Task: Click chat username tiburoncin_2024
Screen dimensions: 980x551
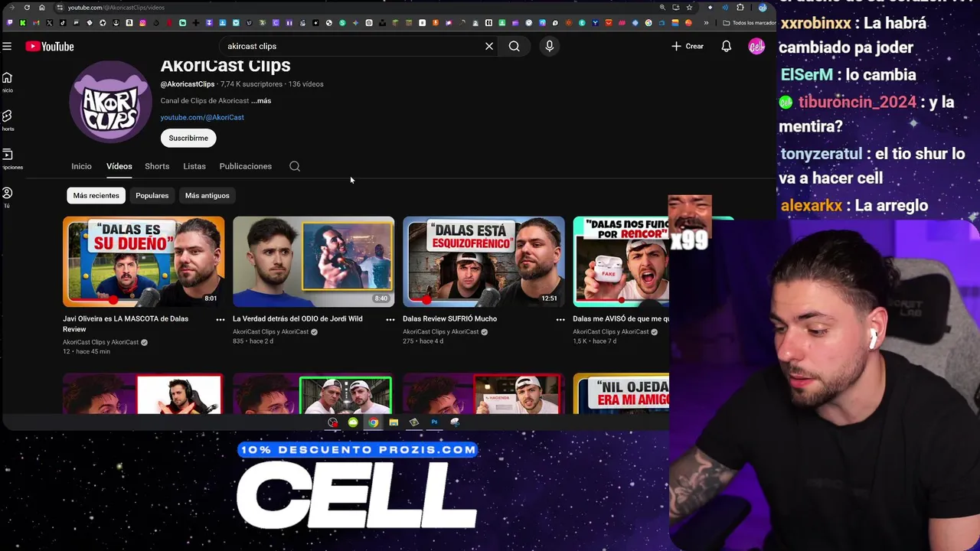Action: (857, 103)
